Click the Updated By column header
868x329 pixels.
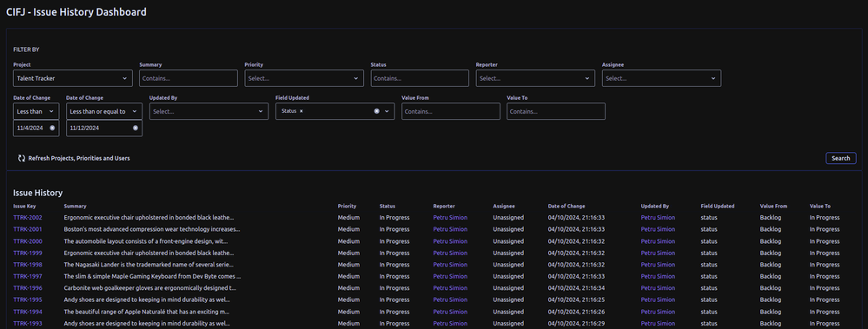click(x=655, y=207)
